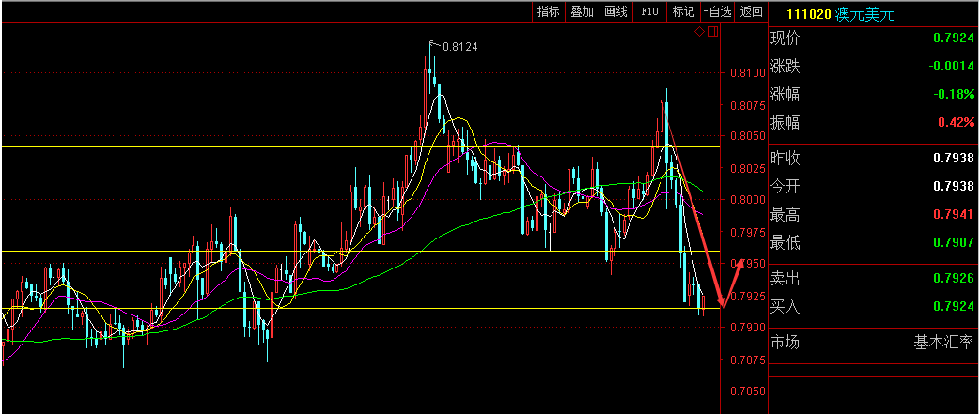980x414 pixels.
Task: Select 昨收 value 0.7938
Action: click(954, 159)
